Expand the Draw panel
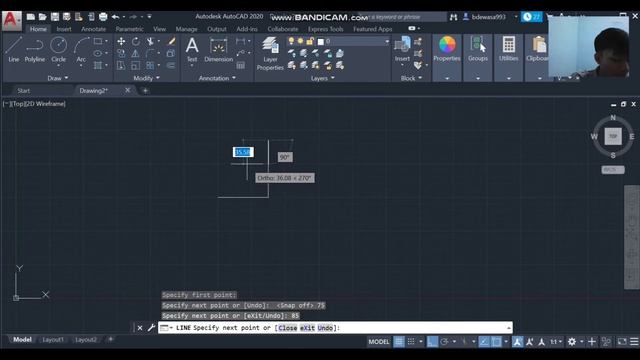 [58, 78]
